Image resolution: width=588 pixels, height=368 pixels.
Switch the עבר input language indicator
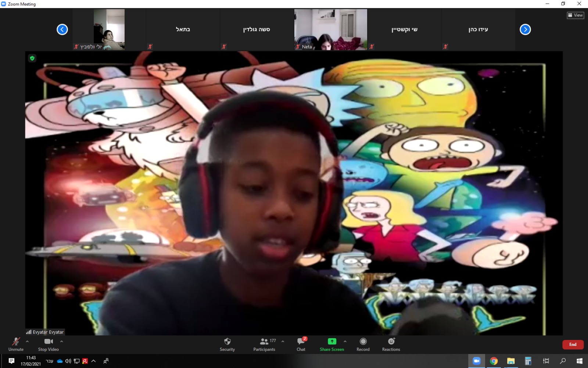pos(50,361)
